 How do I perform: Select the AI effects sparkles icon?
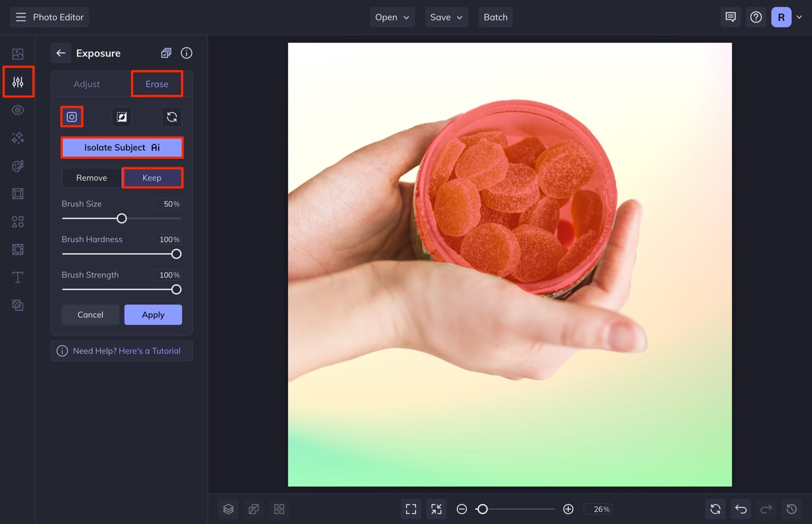[18, 137]
